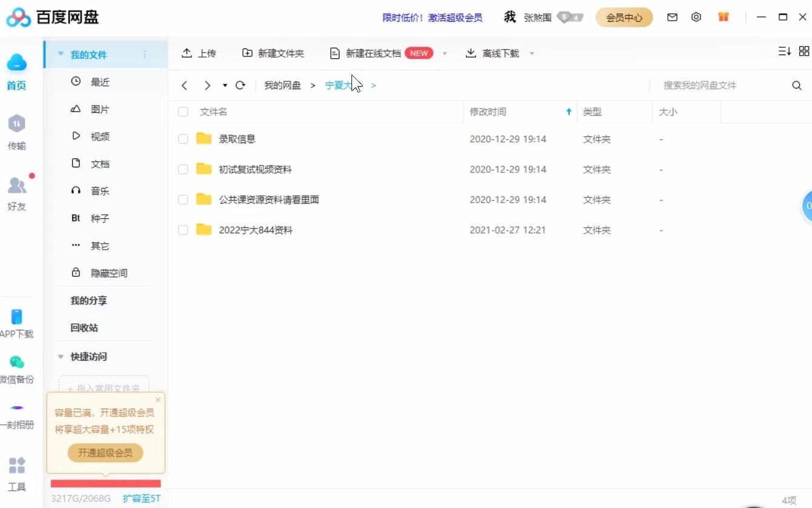
Task: Click the 上传 upload button
Action: click(x=199, y=53)
